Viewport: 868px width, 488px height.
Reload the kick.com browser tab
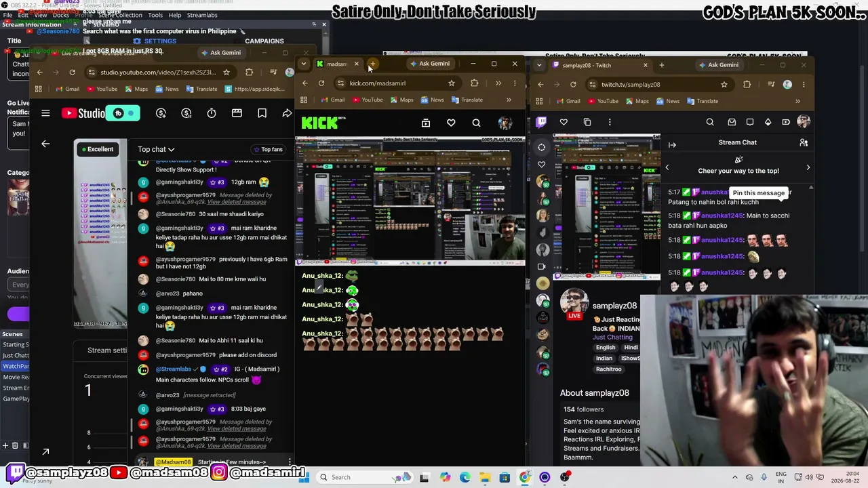click(321, 83)
